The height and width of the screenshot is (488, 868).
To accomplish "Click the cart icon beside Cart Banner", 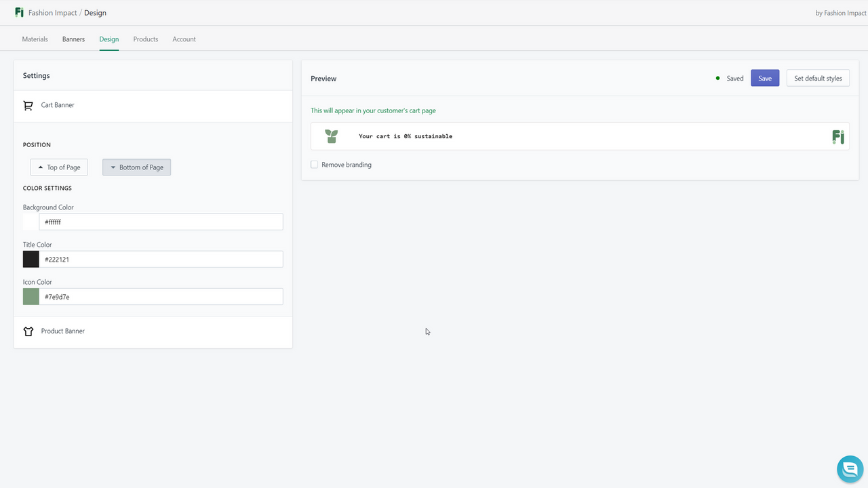I will coord(28,105).
